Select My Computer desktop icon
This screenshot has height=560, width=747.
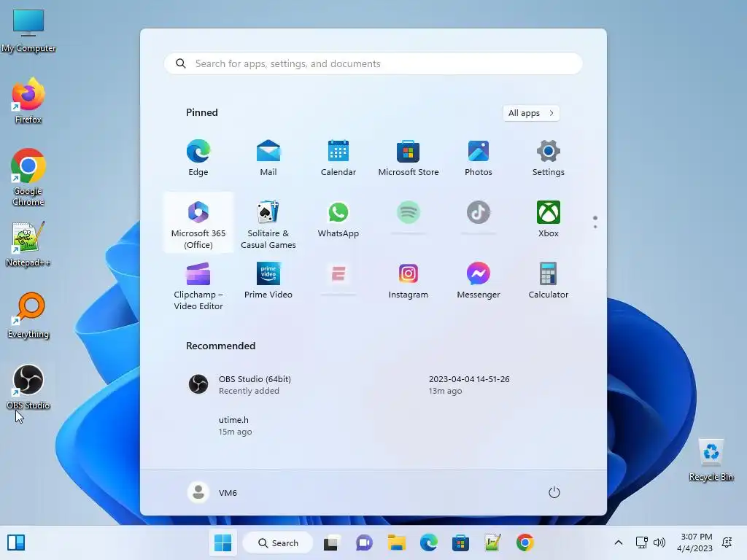pos(28,31)
